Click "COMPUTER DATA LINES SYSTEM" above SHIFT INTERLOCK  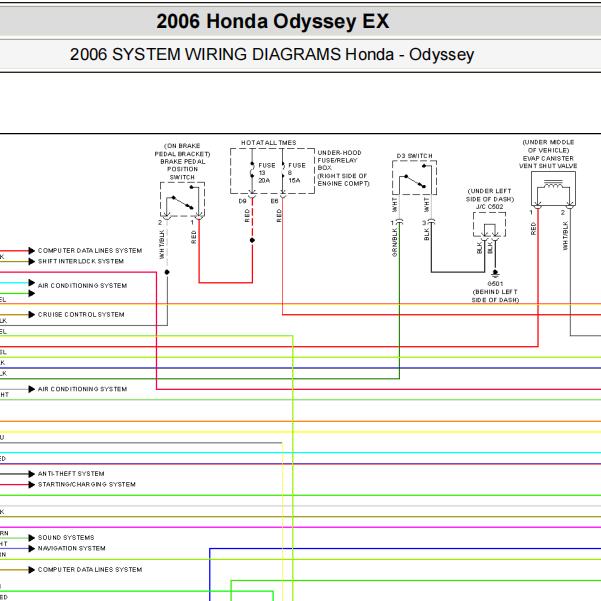(90, 251)
